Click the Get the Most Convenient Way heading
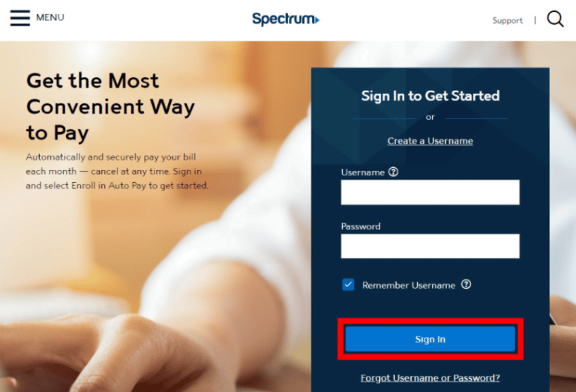This screenshot has height=392, width=576. click(x=110, y=106)
